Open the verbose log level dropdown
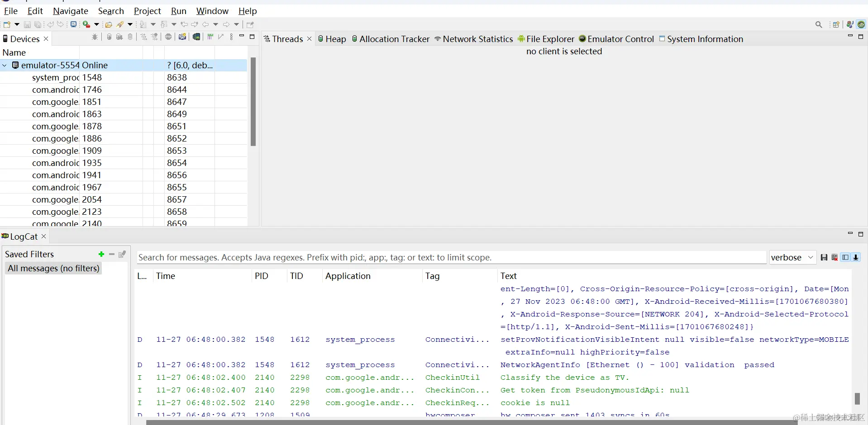Screen dimensions: 868x425 click(x=792, y=258)
